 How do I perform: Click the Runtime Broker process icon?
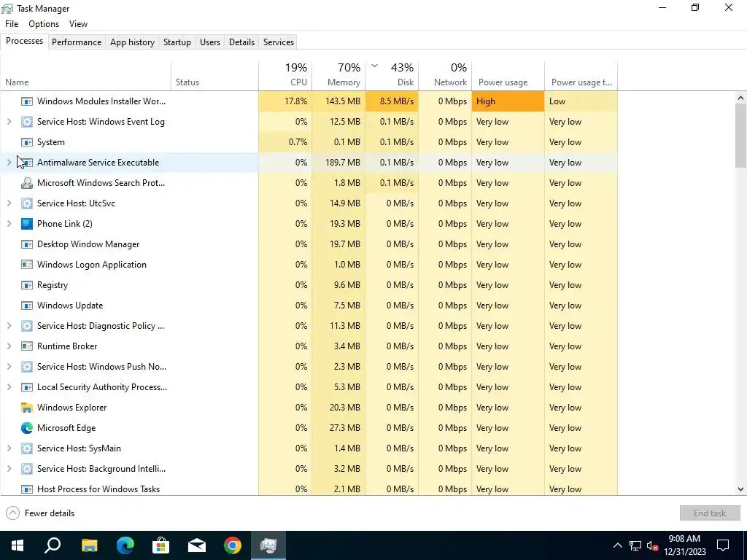point(27,346)
